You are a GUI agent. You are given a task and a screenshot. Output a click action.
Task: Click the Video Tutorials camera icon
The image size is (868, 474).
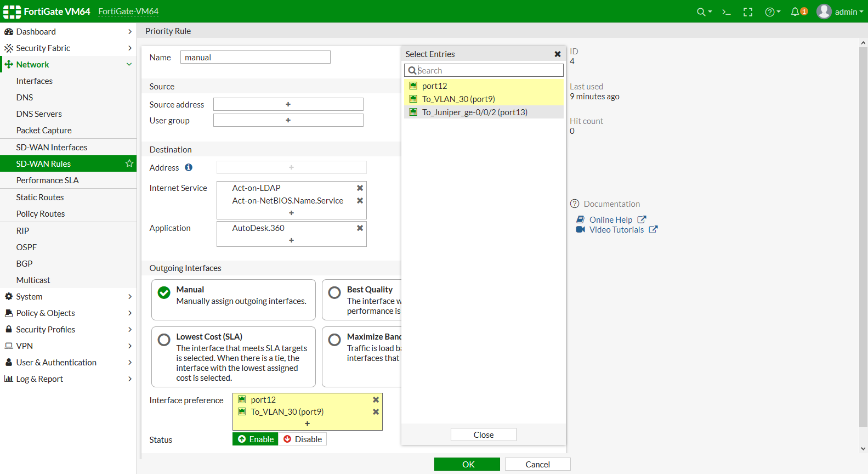coord(580,229)
